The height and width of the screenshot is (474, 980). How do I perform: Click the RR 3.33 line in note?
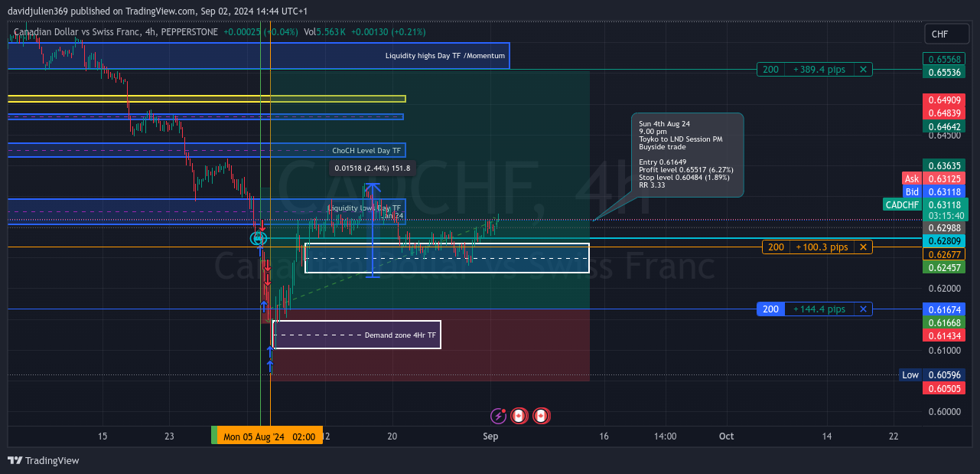coord(652,185)
